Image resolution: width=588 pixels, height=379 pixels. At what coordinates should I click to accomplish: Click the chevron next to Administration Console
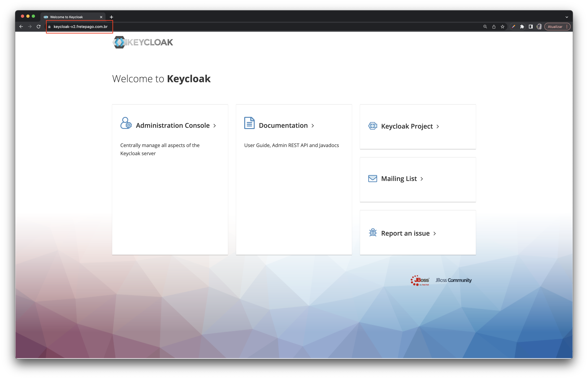pyautogui.click(x=215, y=126)
